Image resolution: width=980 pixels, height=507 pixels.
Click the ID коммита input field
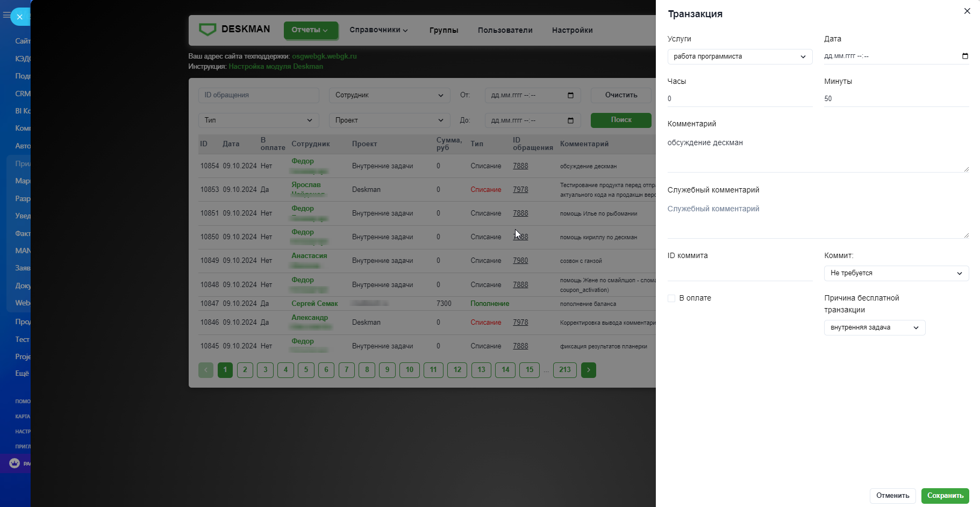pyautogui.click(x=740, y=273)
